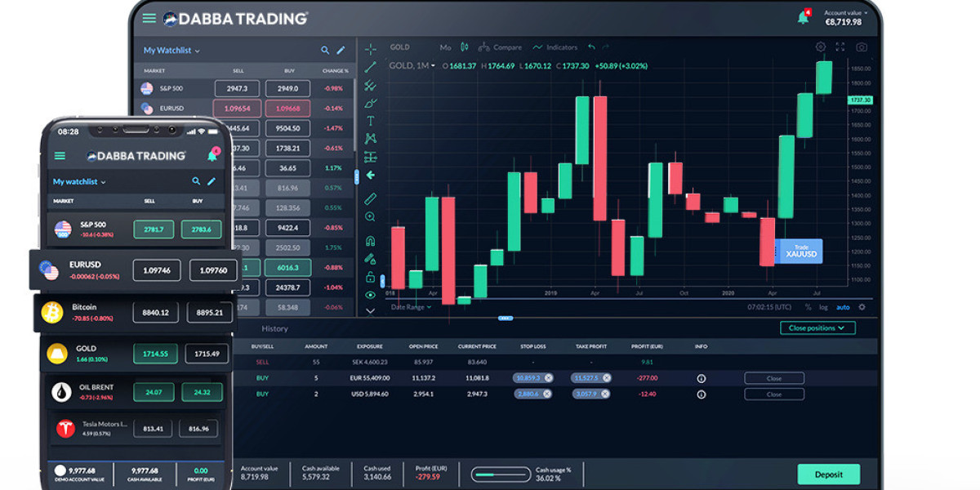Change candlestick chart style
The width and height of the screenshot is (980, 490).
tap(465, 47)
